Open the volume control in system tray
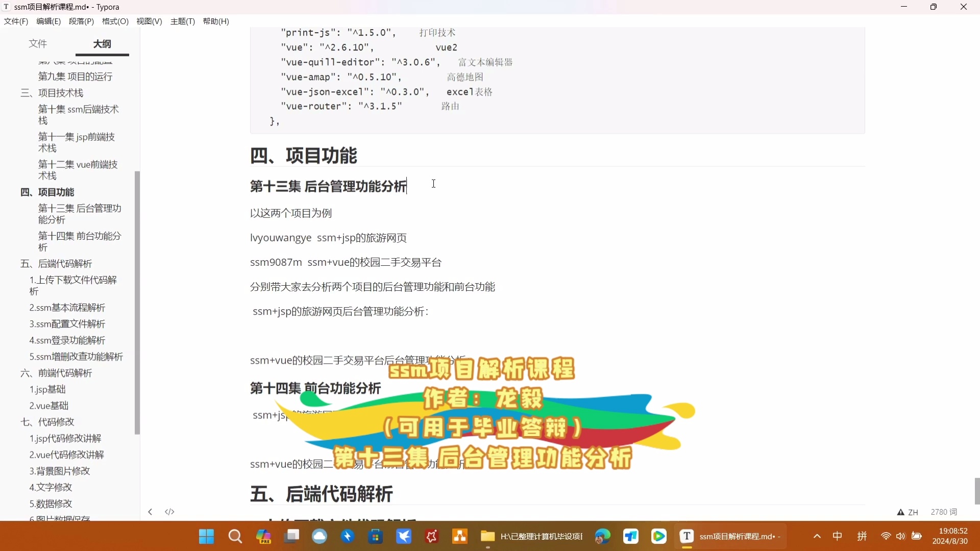The height and width of the screenshot is (551, 980). (x=901, y=536)
